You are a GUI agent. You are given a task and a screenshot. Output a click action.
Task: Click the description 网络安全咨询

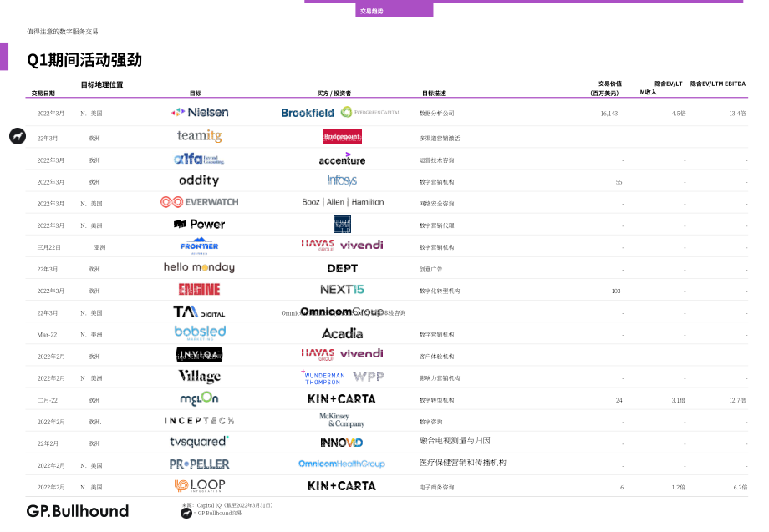(x=437, y=204)
